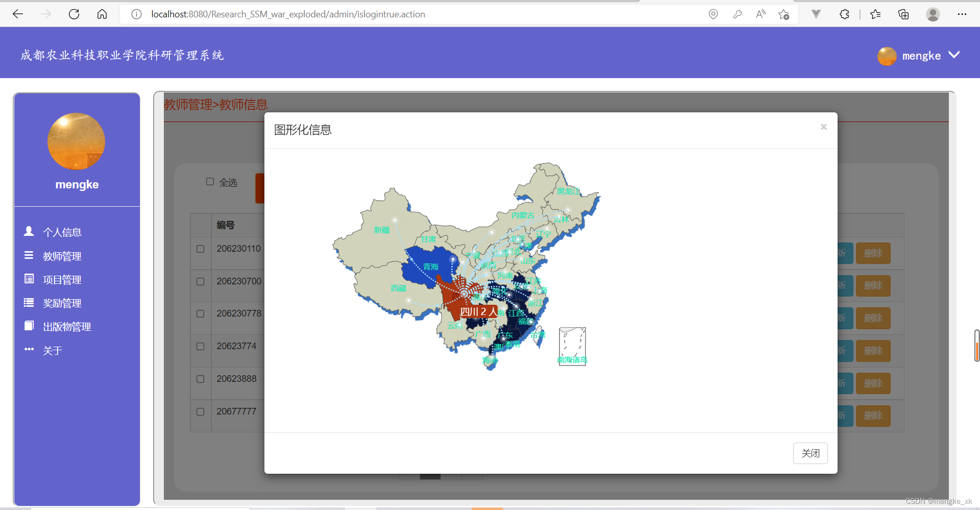Screen dimensions: 980x510
Task: Expand the mengke account dropdown chevron
Action: click(x=954, y=55)
